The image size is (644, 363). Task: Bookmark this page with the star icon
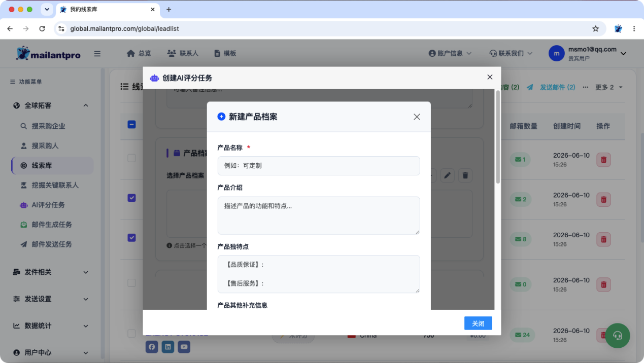click(596, 29)
